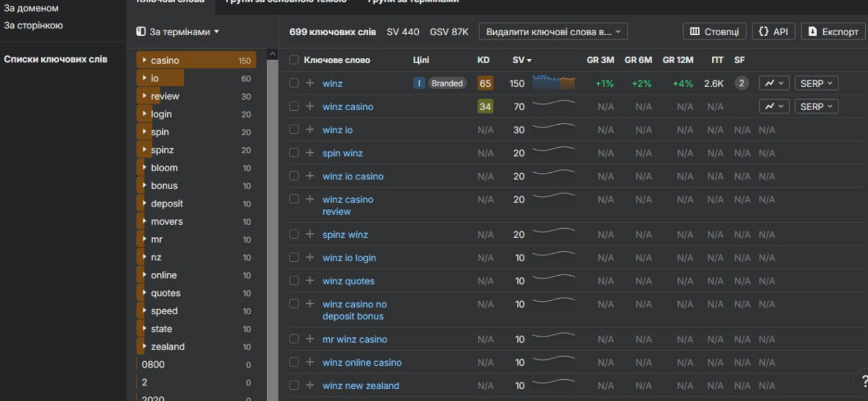The height and width of the screenshot is (401, 868).
Task: Open SERP dropdown for winz keyword
Action: click(816, 83)
